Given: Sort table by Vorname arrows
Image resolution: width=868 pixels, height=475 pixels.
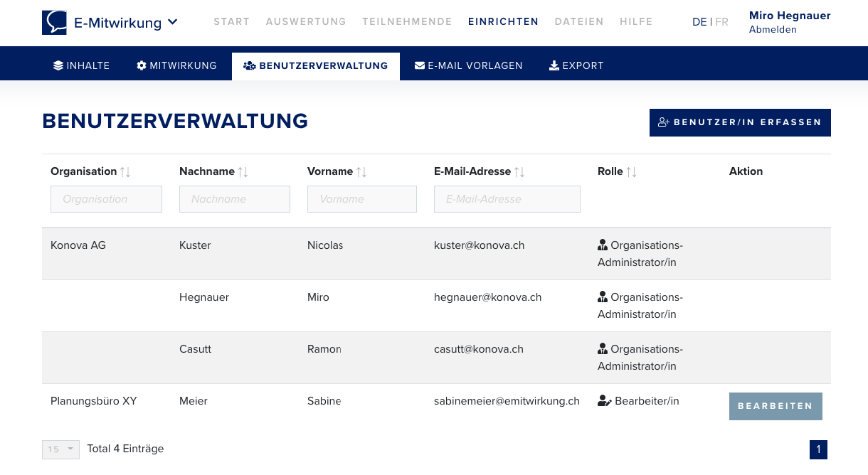Looking at the screenshot, I should (x=362, y=172).
